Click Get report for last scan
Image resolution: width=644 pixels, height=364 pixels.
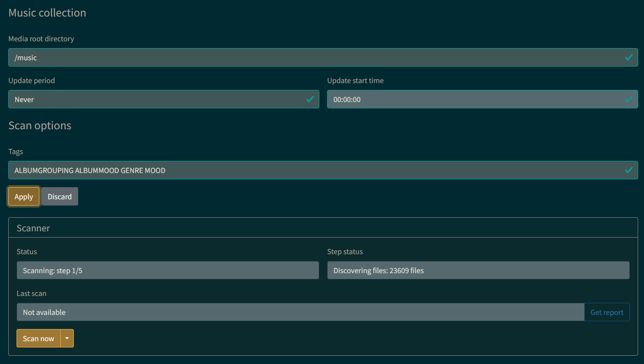pyautogui.click(x=607, y=312)
